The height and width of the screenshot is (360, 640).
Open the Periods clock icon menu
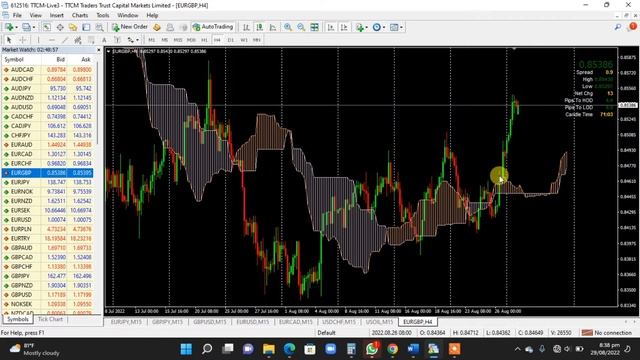coord(376,27)
